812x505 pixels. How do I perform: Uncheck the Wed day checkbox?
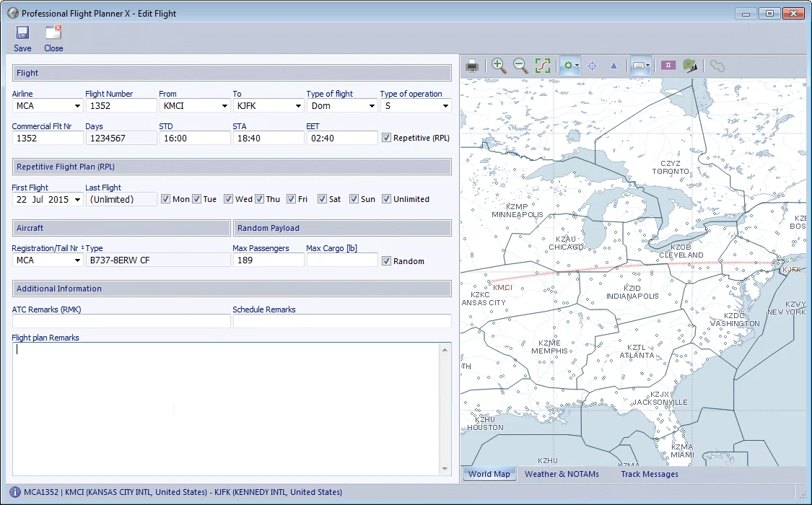click(x=229, y=198)
